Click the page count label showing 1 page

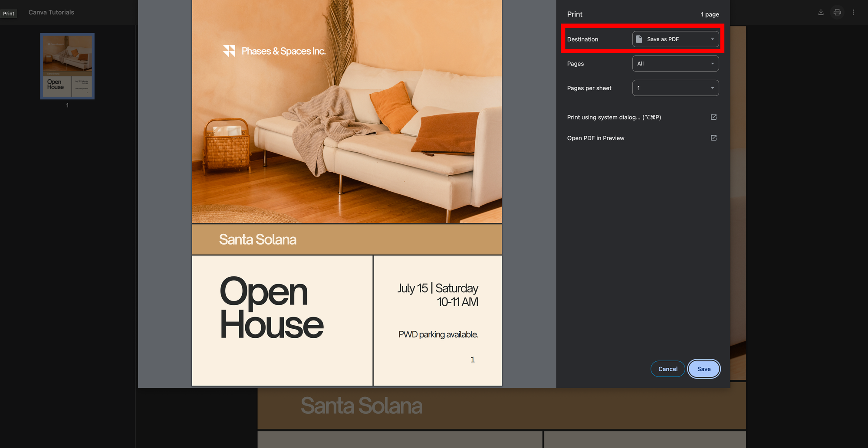(x=709, y=14)
